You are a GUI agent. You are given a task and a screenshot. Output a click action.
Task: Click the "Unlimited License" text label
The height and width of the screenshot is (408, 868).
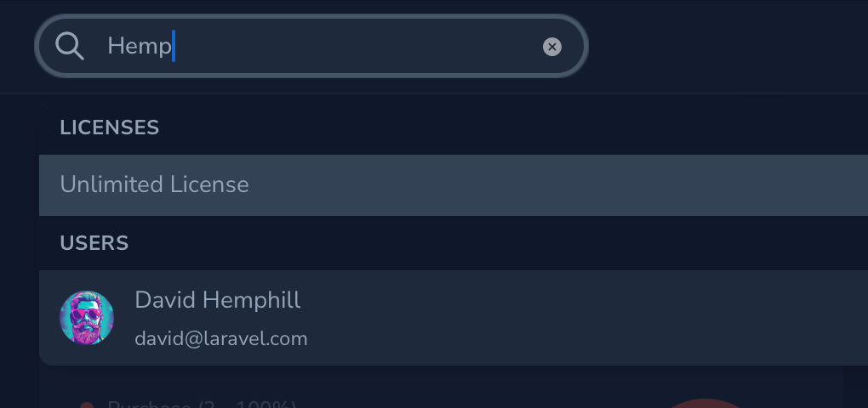pos(155,184)
